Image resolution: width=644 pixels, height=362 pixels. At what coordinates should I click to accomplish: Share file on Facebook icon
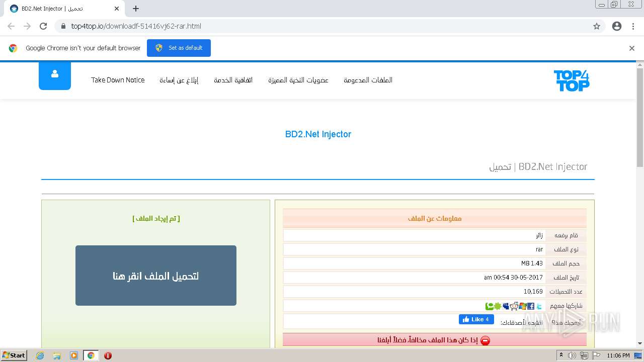point(531,306)
